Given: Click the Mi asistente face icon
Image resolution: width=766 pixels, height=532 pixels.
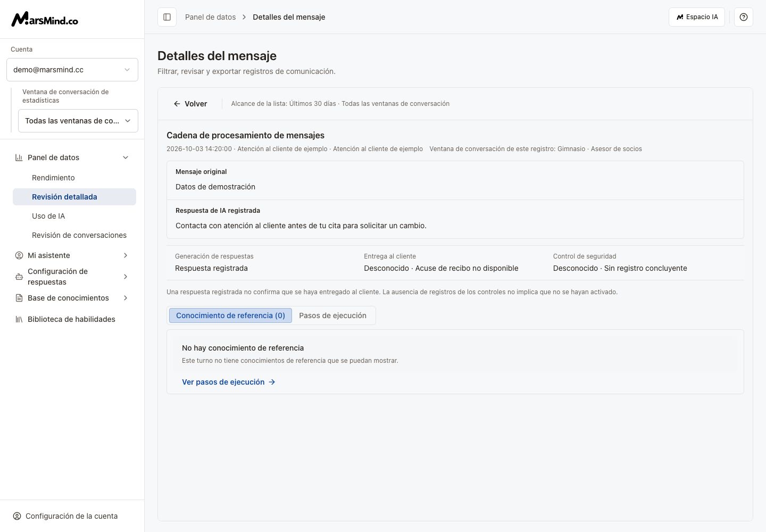Looking at the screenshot, I should pyautogui.click(x=19, y=255).
